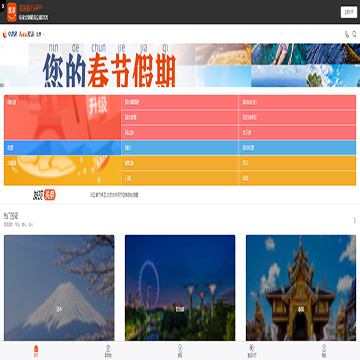This screenshot has height=360, width=360.
Task: Open the 春节假期 promotional banner
Action: click(180, 65)
